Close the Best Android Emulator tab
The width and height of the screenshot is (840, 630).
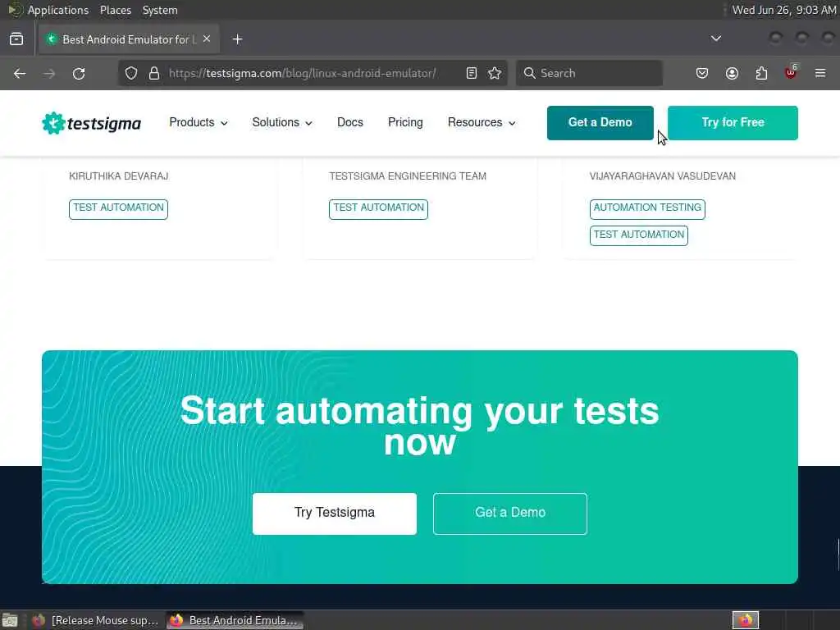coord(207,39)
